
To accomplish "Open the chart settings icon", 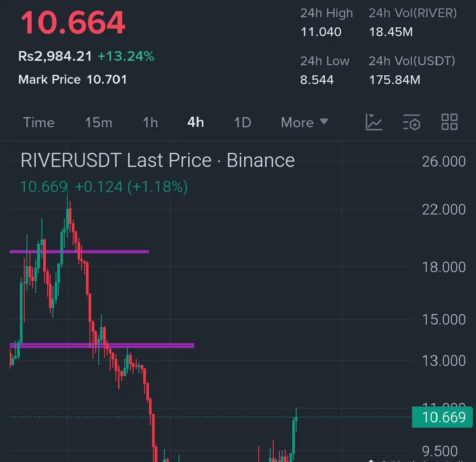I will pos(412,122).
